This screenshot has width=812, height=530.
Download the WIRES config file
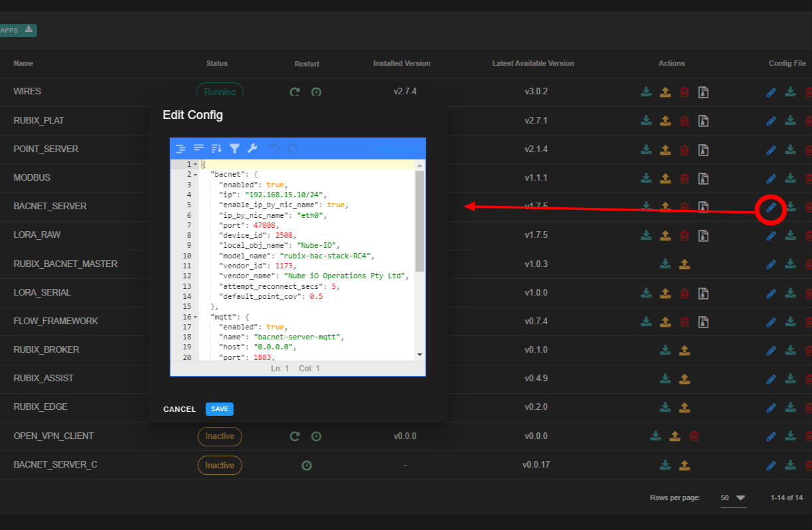click(x=790, y=92)
